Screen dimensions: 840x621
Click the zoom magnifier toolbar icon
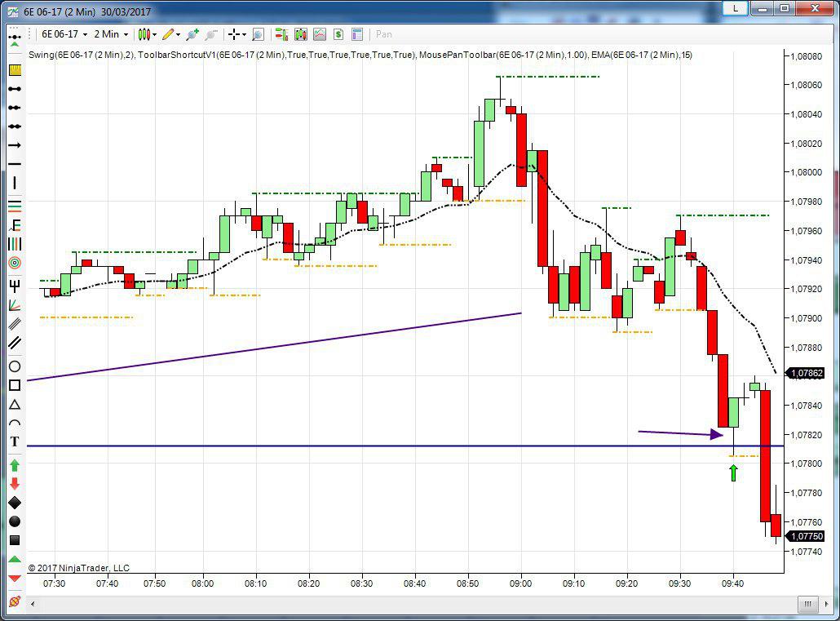pos(258,34)
